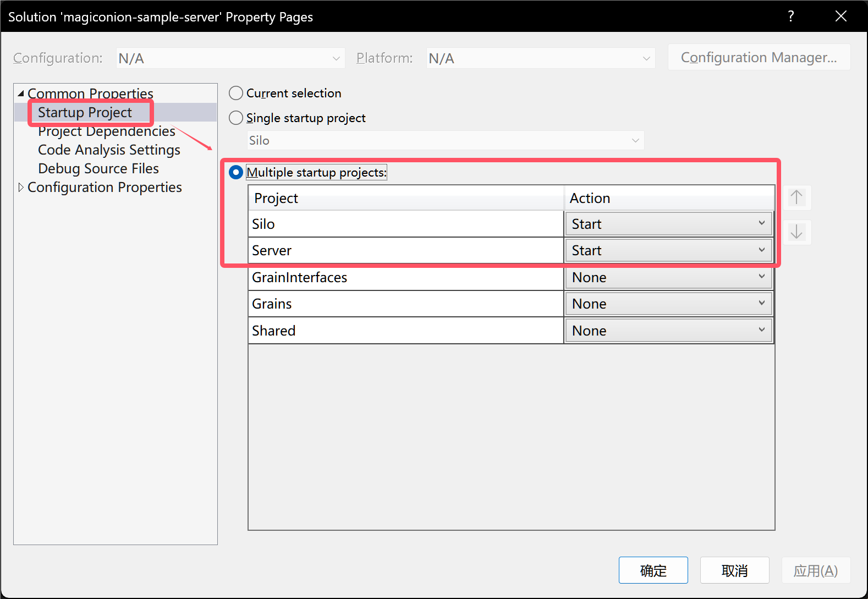Viewport: 868px width, 599px height.
Task: Click the move up arrow icon
Action: point(796,197)
